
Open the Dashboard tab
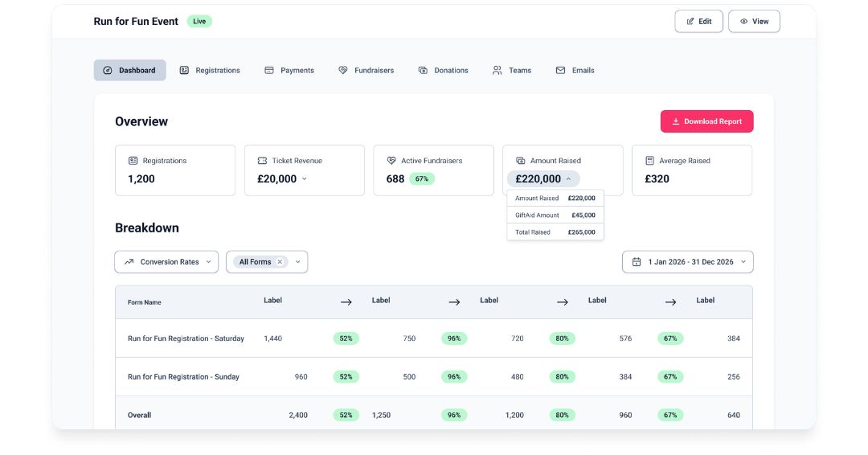click(x=129, y=70)
